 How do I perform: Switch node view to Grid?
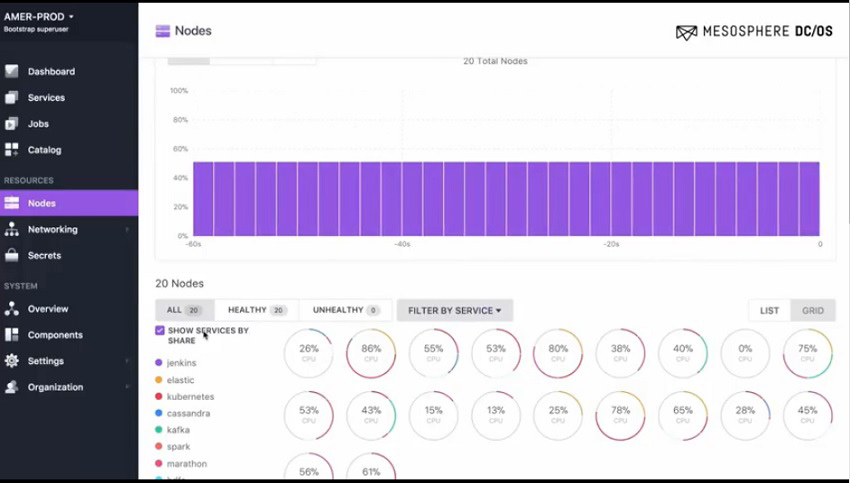click(812, 310)
